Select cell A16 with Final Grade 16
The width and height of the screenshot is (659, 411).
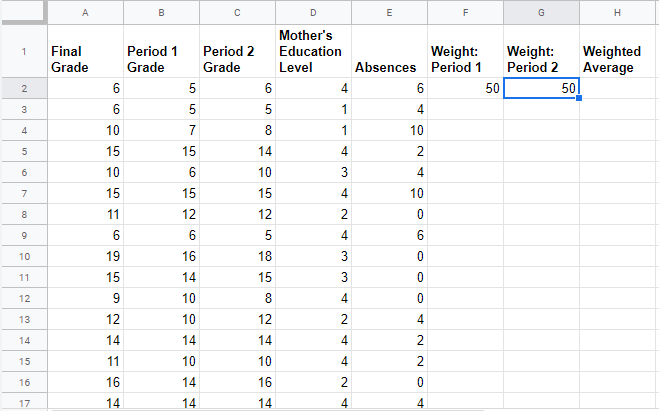(85, 382)
